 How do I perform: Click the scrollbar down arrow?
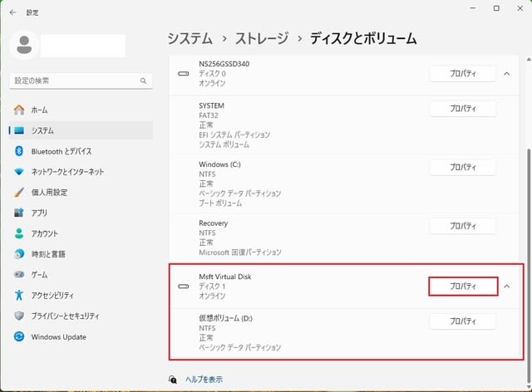pyautogui.click(x=529, y=386)
